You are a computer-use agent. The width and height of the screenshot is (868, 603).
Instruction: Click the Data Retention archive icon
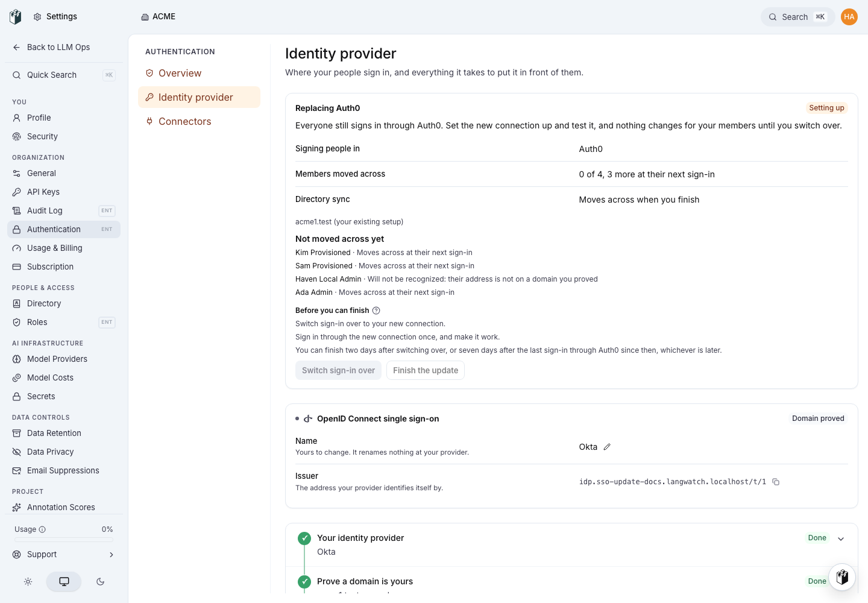tap(17, 434)
